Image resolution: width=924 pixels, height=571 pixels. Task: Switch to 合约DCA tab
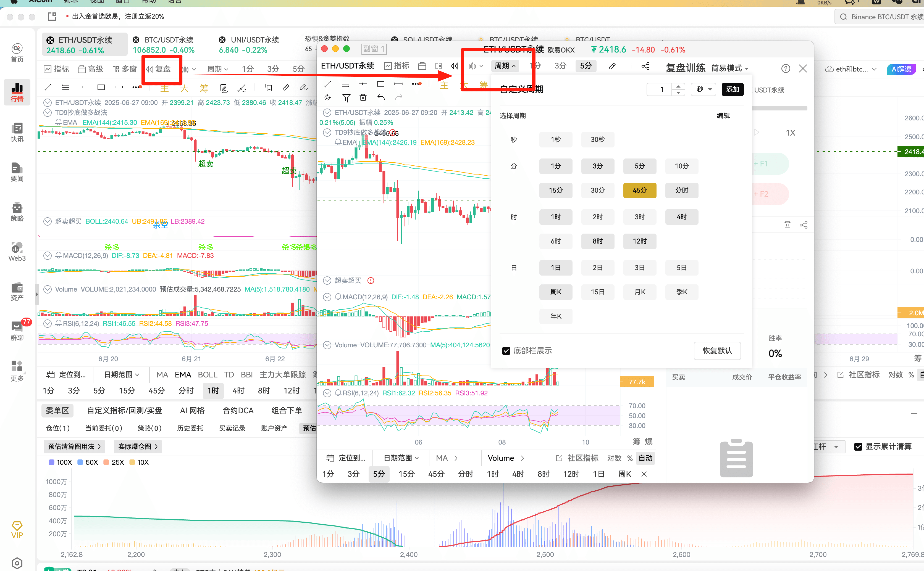coord(238,411)
